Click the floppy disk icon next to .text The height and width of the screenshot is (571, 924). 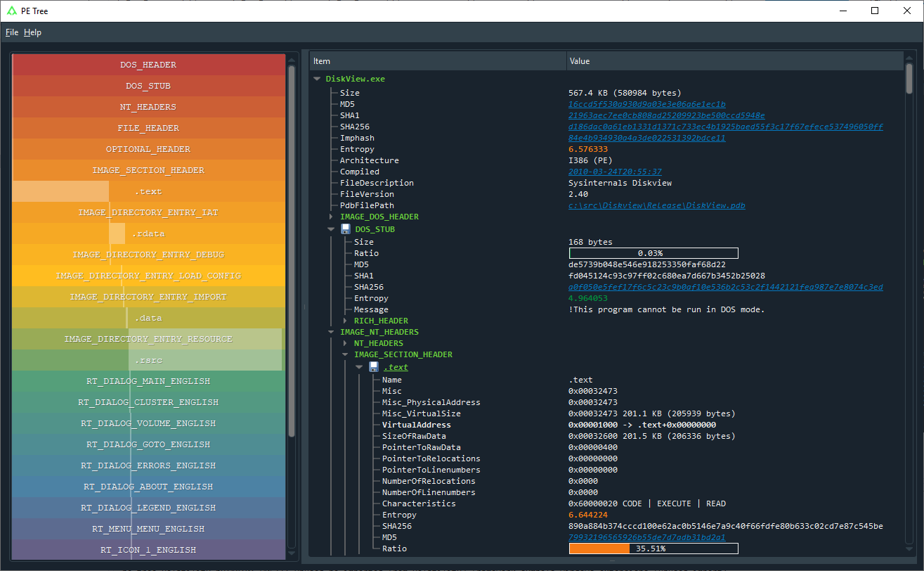tap(373, 366)
